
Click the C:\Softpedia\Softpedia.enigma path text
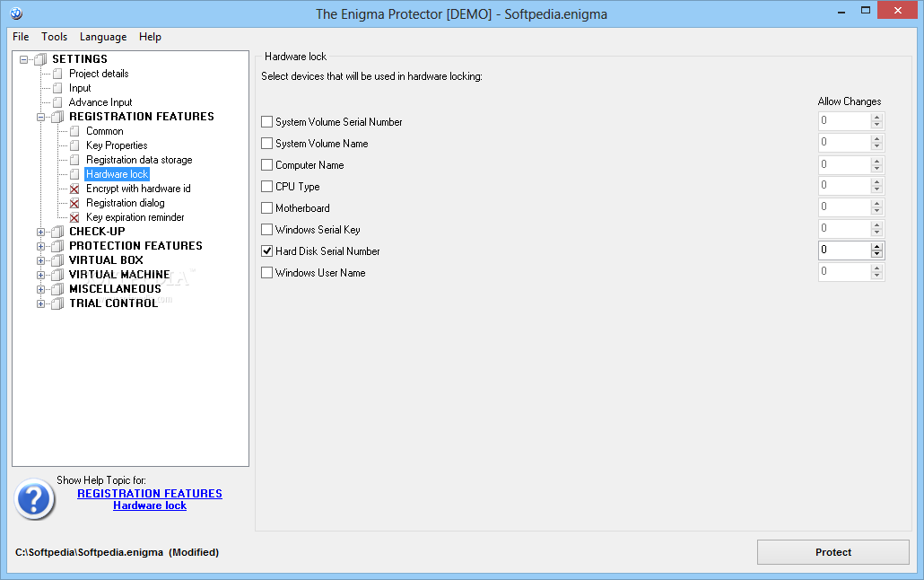click(x=89, y=552)
